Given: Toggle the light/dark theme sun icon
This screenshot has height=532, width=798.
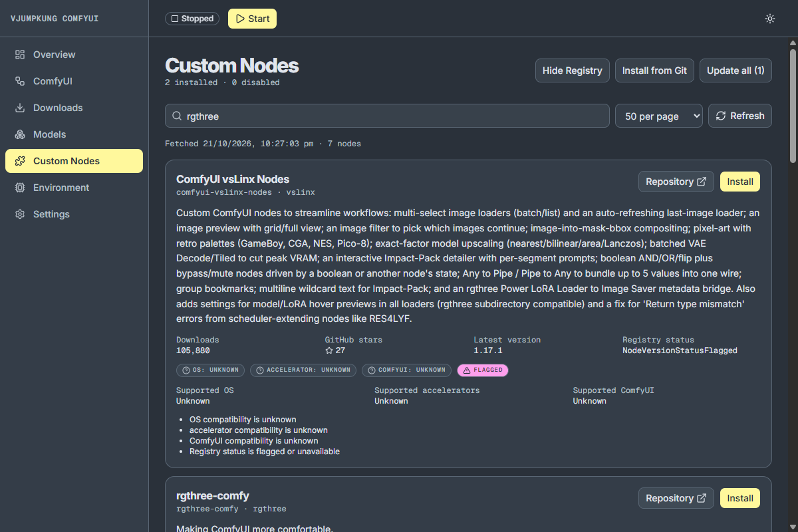Looking at the screenshot, I should tap(770, 19).
